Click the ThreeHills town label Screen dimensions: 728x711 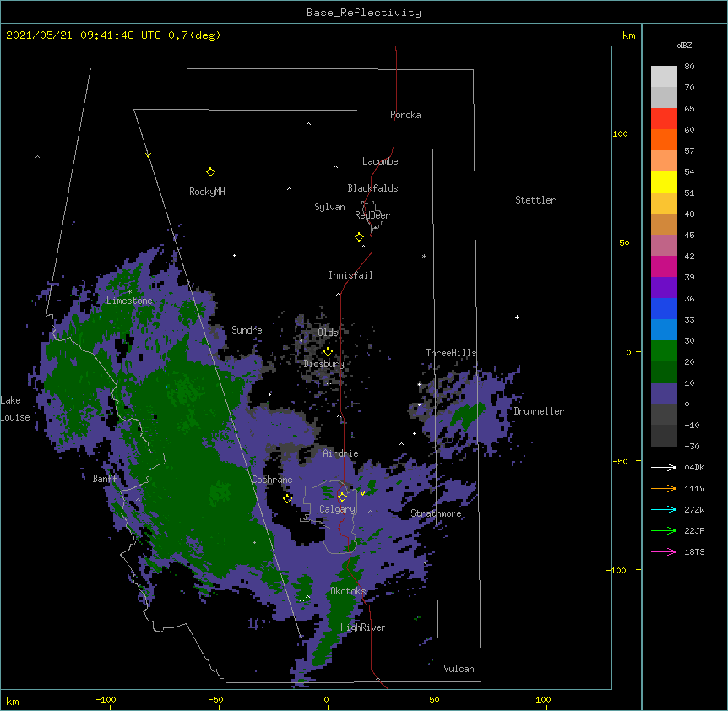(451, 353)
